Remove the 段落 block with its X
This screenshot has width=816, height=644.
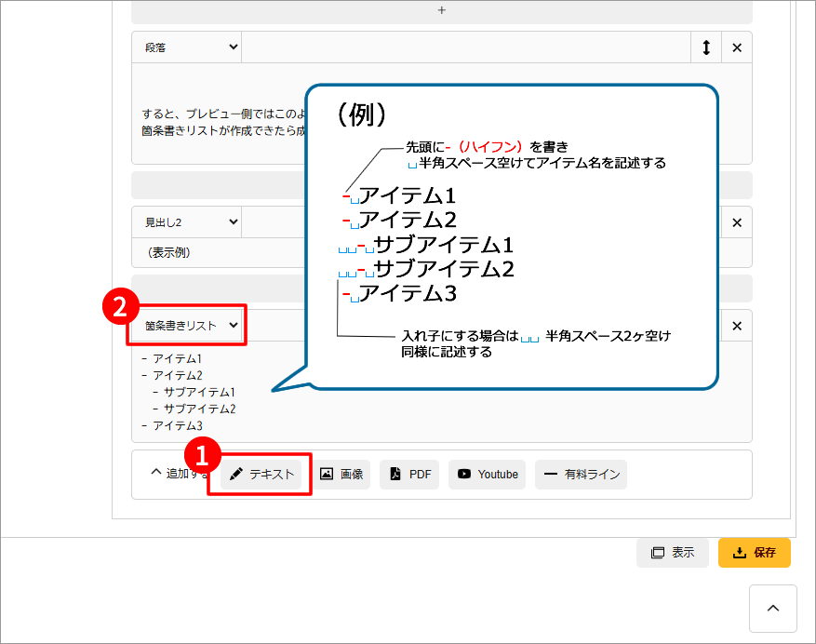(x=737, y=47)
